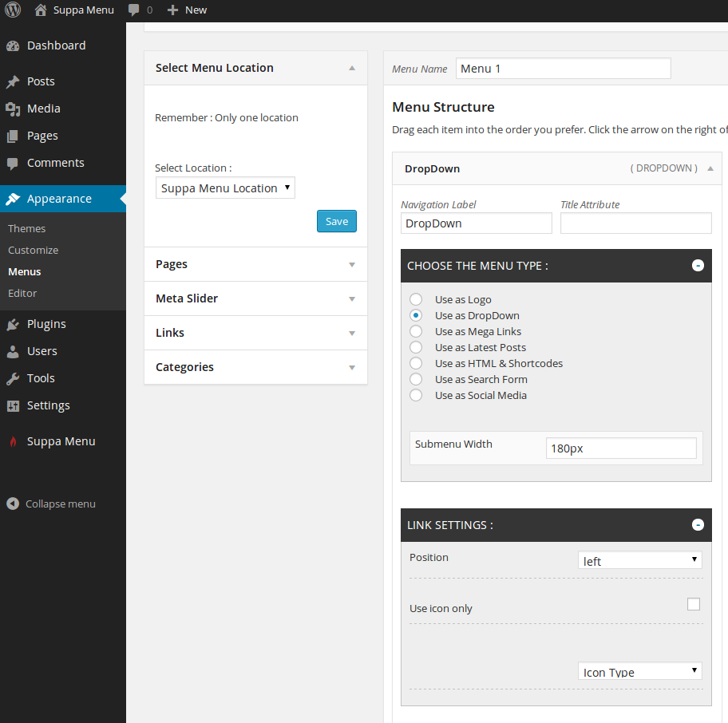This screenshot has height=723, width=728.
Task: Open the Themes submenu item
Action: pos(27,229)
